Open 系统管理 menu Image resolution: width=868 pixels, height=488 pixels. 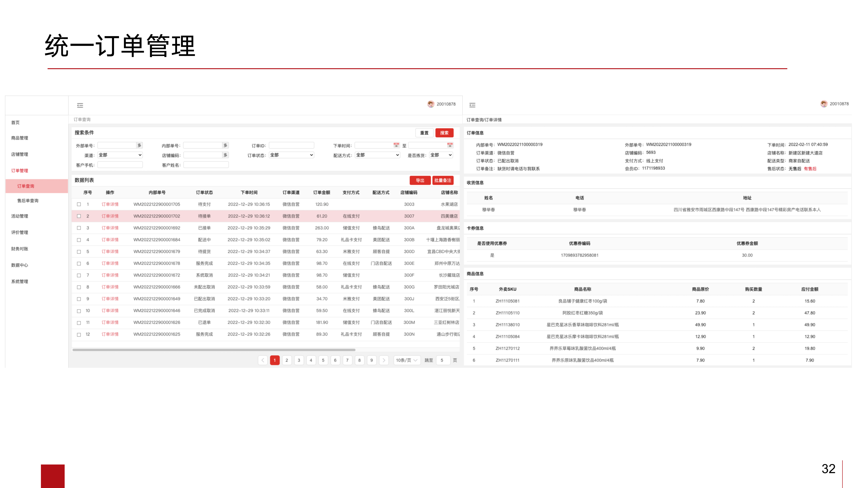[x=20, y=282]
